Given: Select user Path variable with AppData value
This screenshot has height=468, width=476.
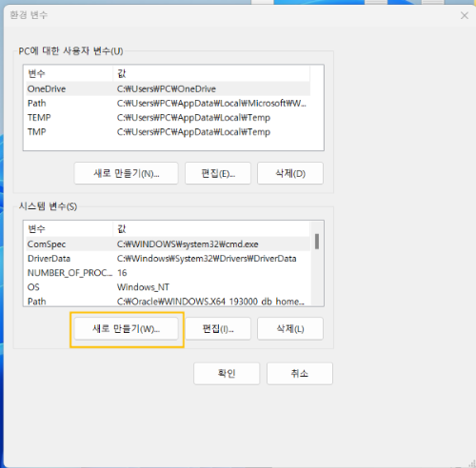Looking at the screenshot, I should (x=169, y=103).
